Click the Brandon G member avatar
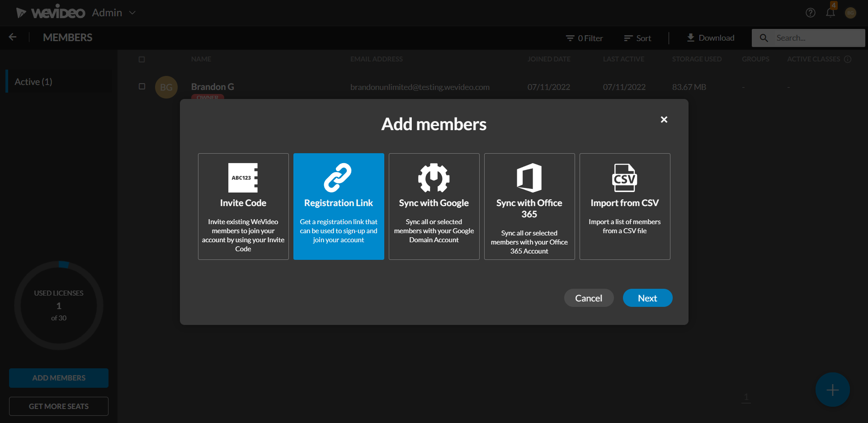Viewport: 868px width, 423px height. (166, 87)
